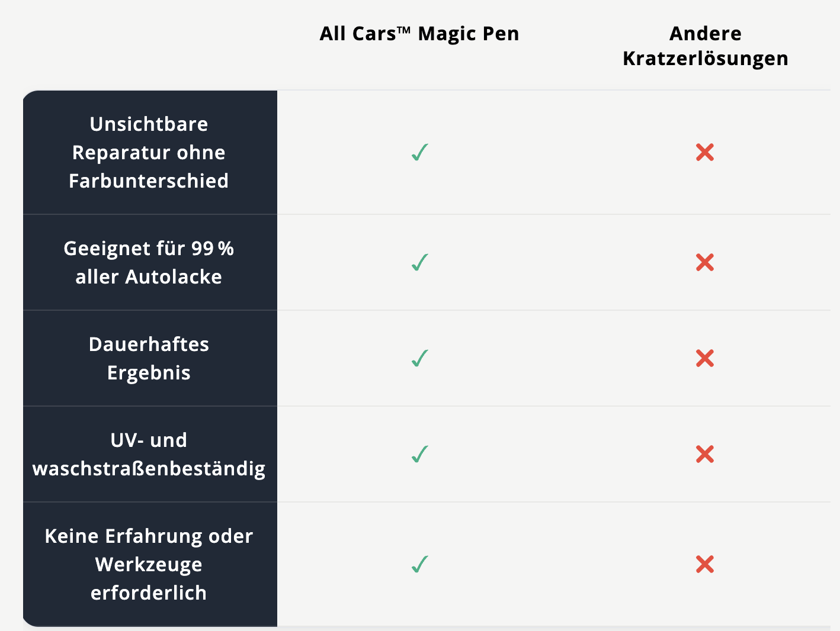This screenshot has height=631, width=840.
Task: Click green checkmark for Keine Erfahrung row
Action: 419,564
